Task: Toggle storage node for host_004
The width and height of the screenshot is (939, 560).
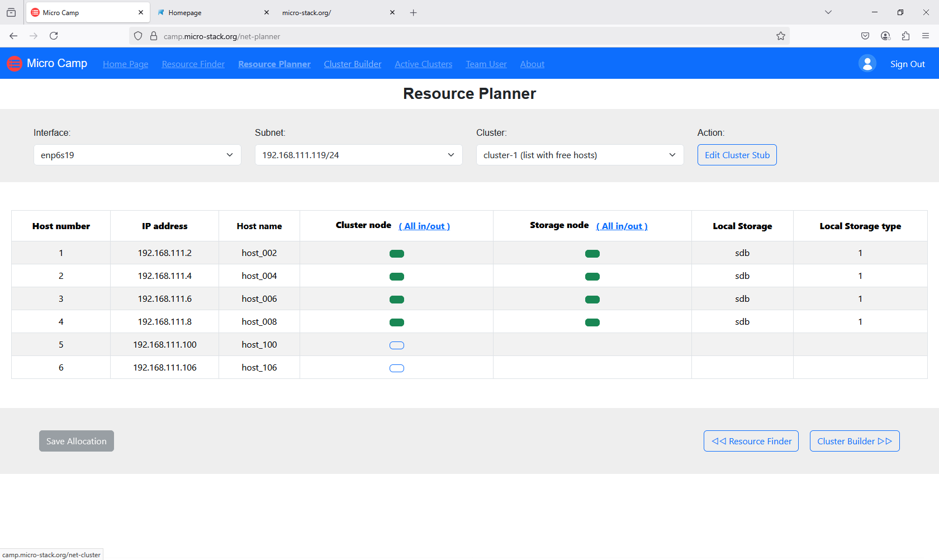Action: [x=592, y=277]
